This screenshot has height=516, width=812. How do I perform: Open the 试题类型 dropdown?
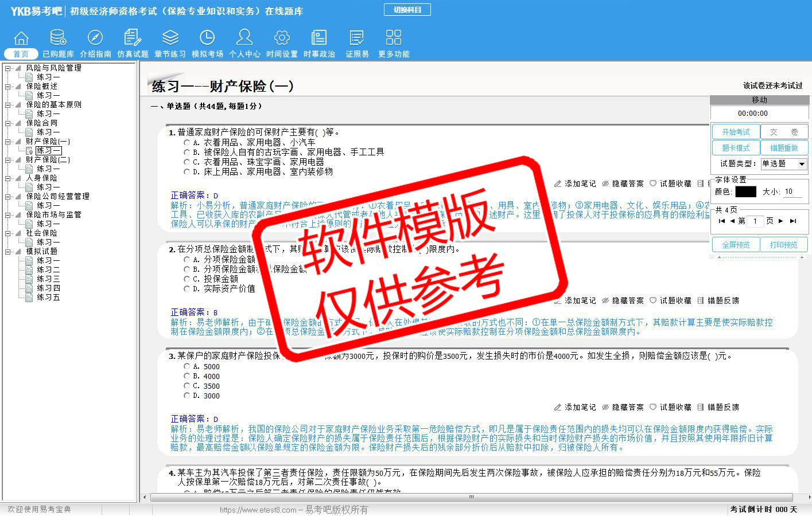pyautogui.click(x=802, y=164)
